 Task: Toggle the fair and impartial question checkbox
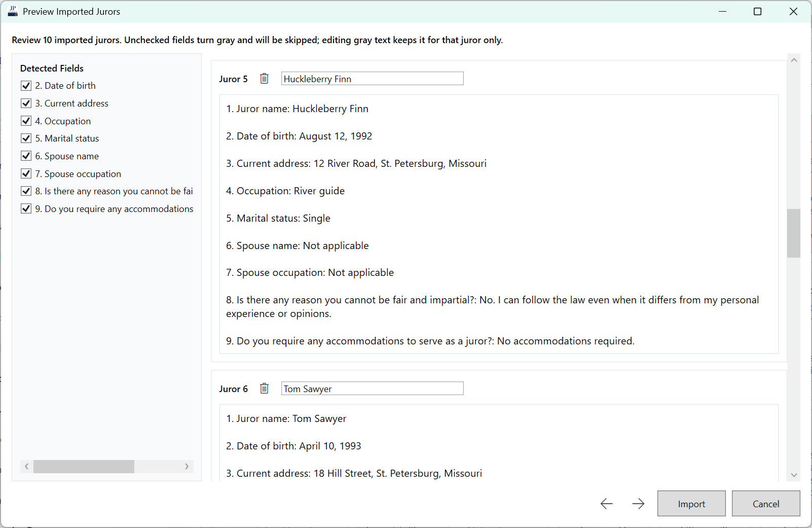pos(26,191)
